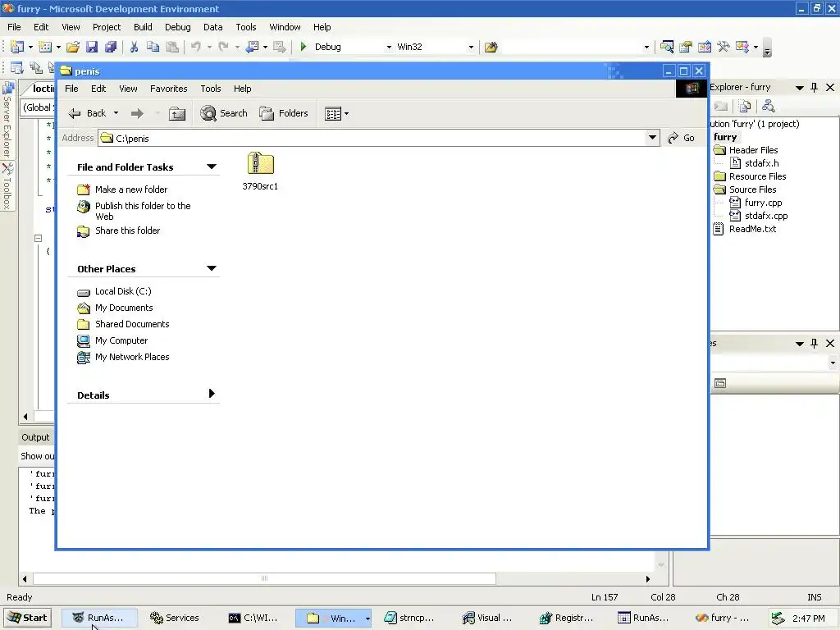Open My Network Places link
840x630 pixels.
pos(132,357)
